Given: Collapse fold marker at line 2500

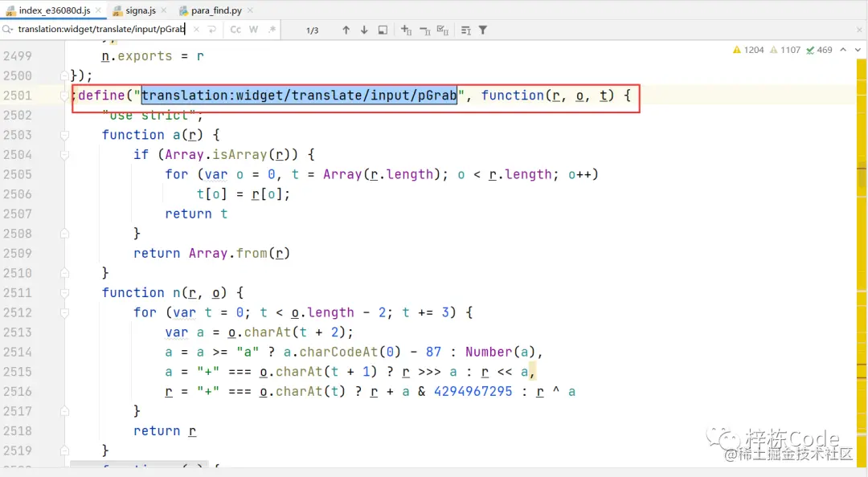Looking at the screenshot, I should pos(65,75).
